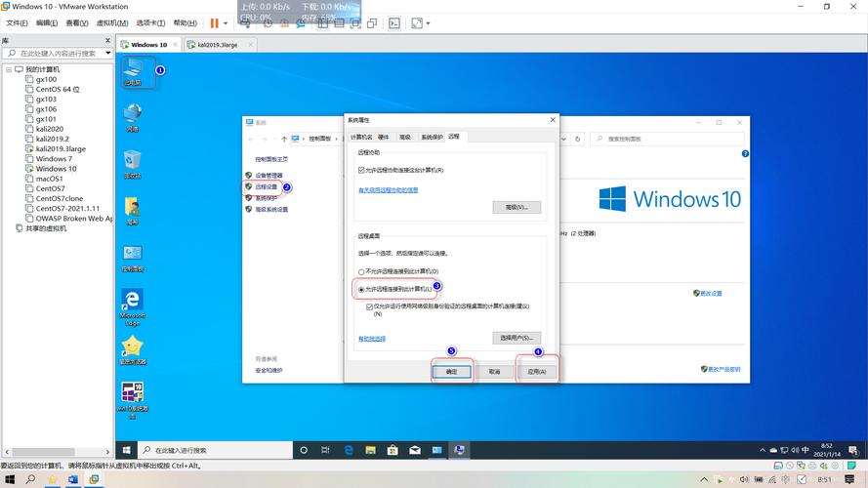Open 高级系统设置 in the System window
Image resolution: width=868 pixels, height=488 pixels.
271,209
